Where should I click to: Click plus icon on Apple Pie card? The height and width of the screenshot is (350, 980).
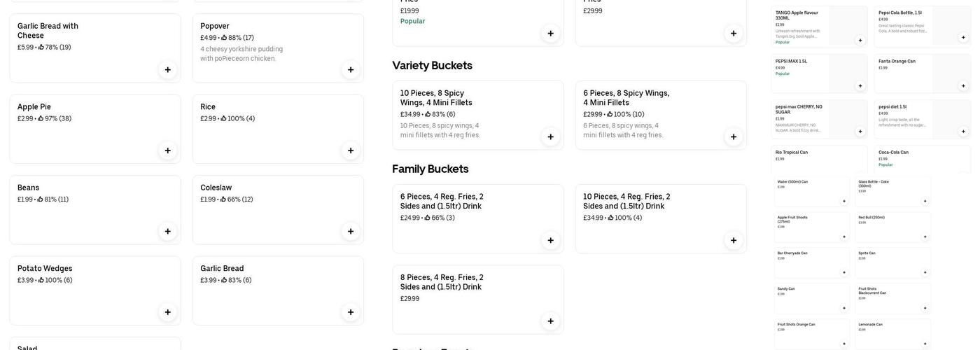167,150
